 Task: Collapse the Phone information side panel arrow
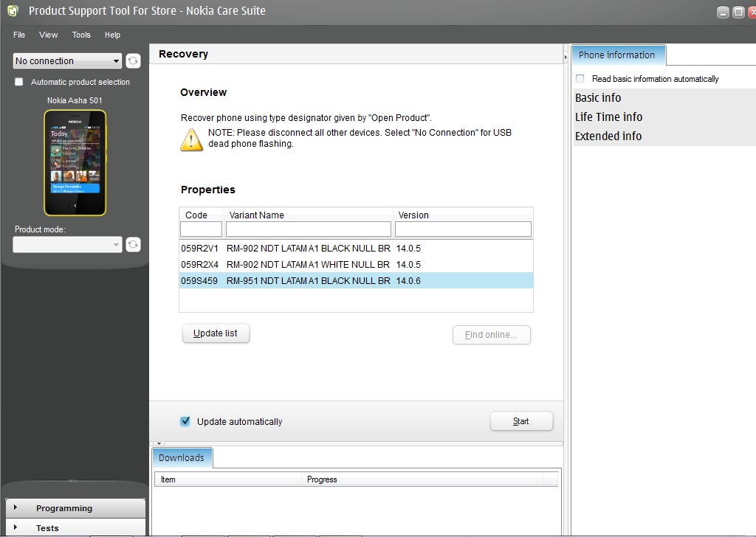[x=566, y=57]
